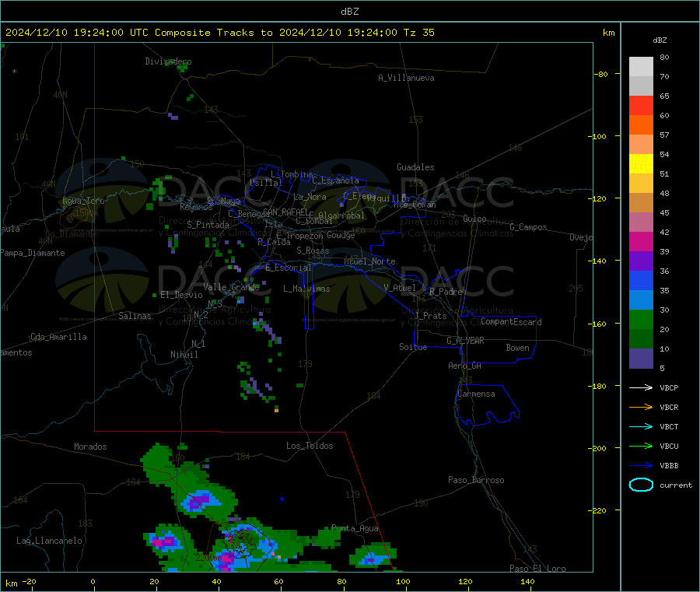This screenshot has height=592, width=700.
Task: Click the 'Paso_El_Loro' map label
Action: [x=538, y=569]
